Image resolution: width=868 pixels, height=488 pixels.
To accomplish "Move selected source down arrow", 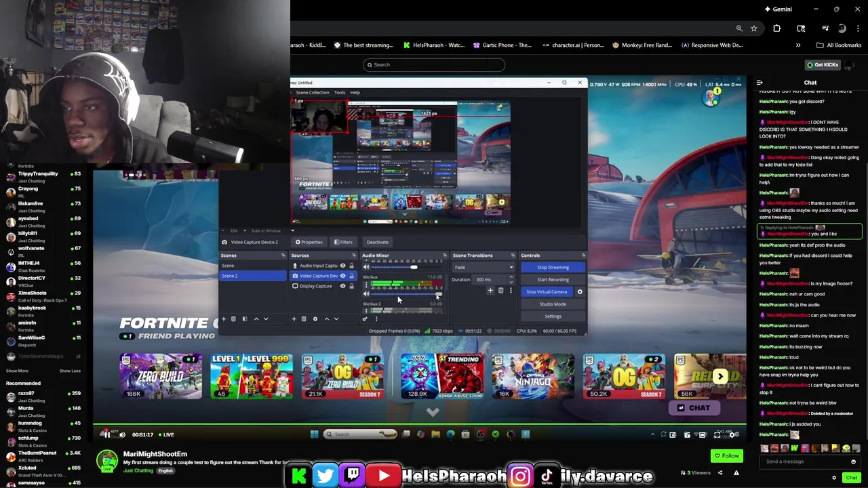I will [x=336, y=319].
